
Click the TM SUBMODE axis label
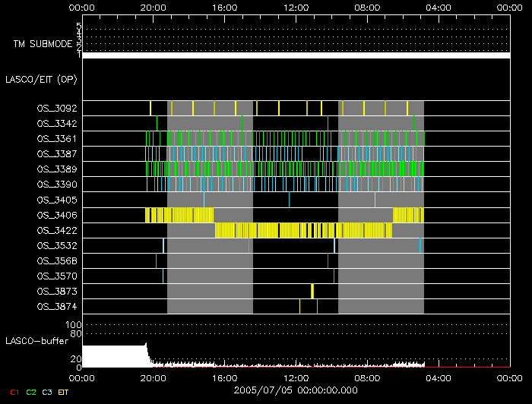(x=43, y=44)
